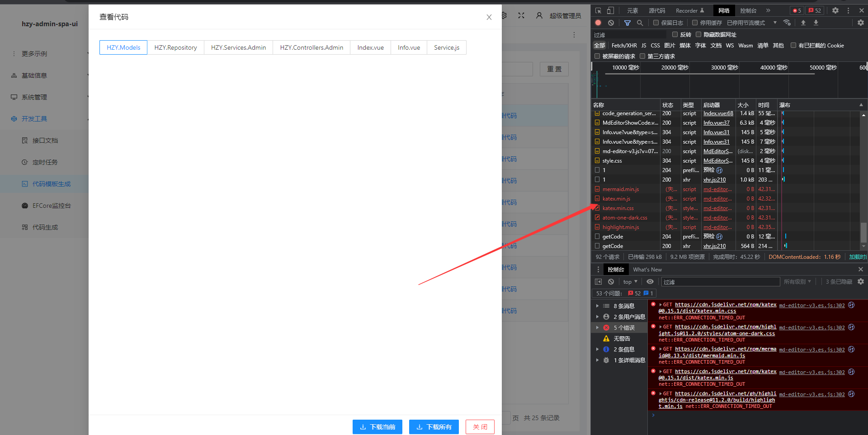Viewport: 868px width, 435px height.
Task: Click the 下载所有 button
Action: tap(434, 426)
